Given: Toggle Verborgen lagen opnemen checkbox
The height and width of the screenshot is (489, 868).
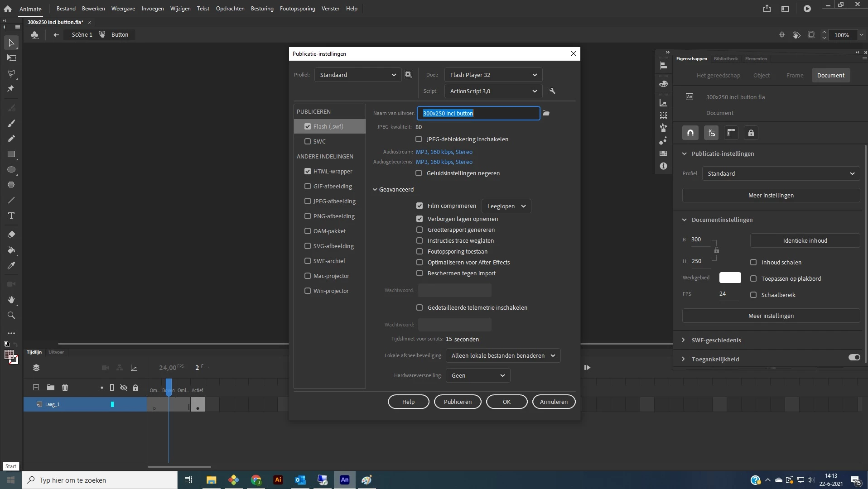Looking at the screenshot, I should [420, 219].
